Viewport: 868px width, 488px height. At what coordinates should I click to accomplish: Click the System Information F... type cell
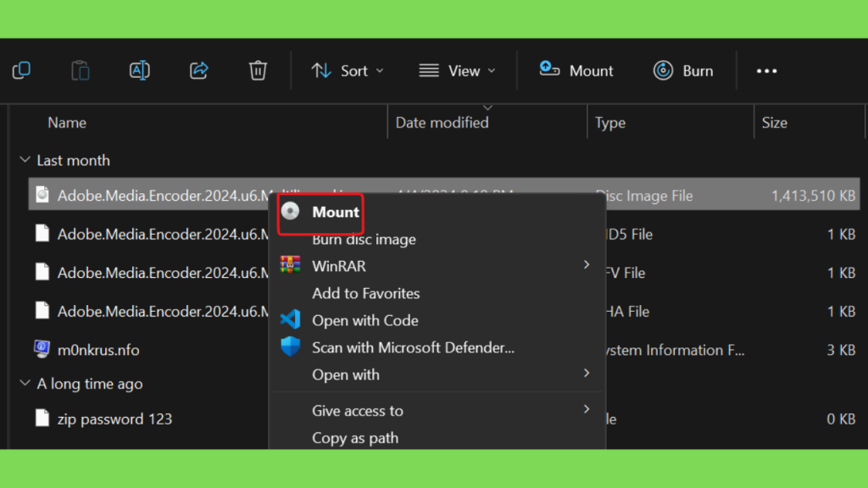pyautogui.click(x=676, y=350)
